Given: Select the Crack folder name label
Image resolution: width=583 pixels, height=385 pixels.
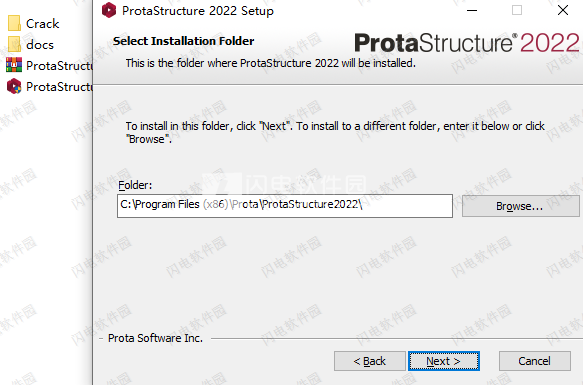Looking at the screenshot, I should pyautogui.click(x=42, y=24).
